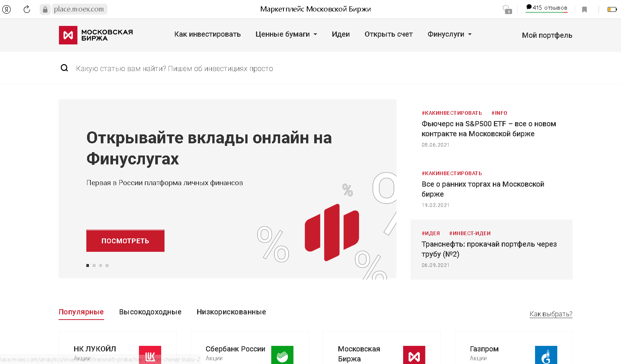Click the Открывайте вклады онлайн banner heading
This screenshot has width=621, height=364.
coord(209,148)
